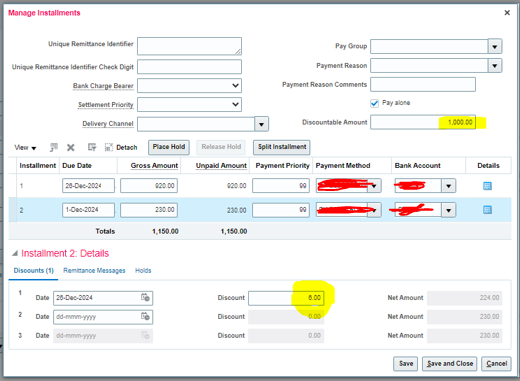Click the Bank Account column header
This screenshot has height=381, width=520.
[x=417, y=165]
